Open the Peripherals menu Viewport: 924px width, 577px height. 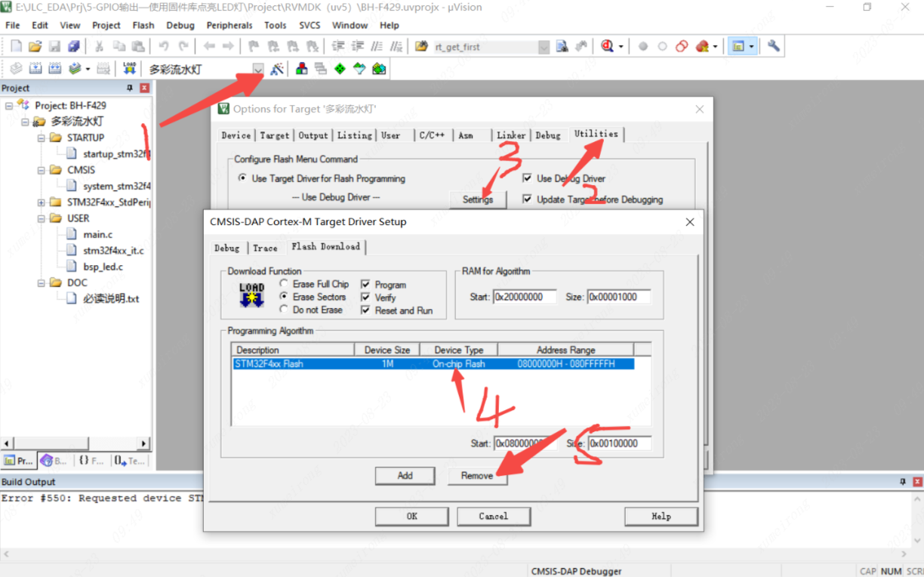pos(229,25)
